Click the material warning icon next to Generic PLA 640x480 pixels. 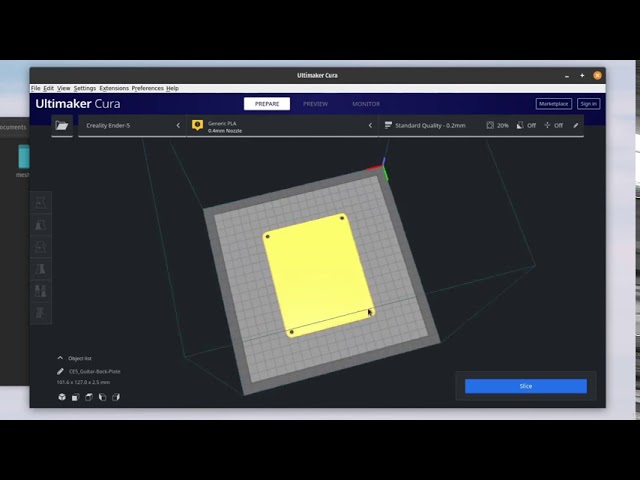pyautogui.click(x=198, y=125)
